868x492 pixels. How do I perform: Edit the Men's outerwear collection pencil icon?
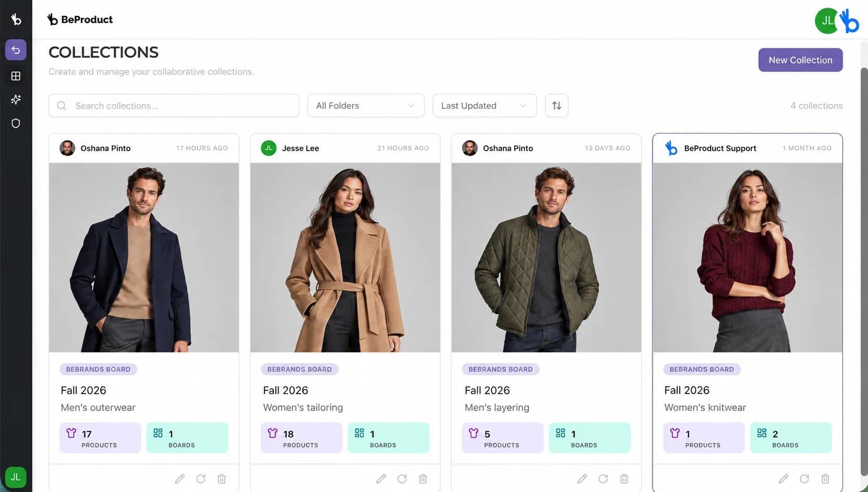180,478
